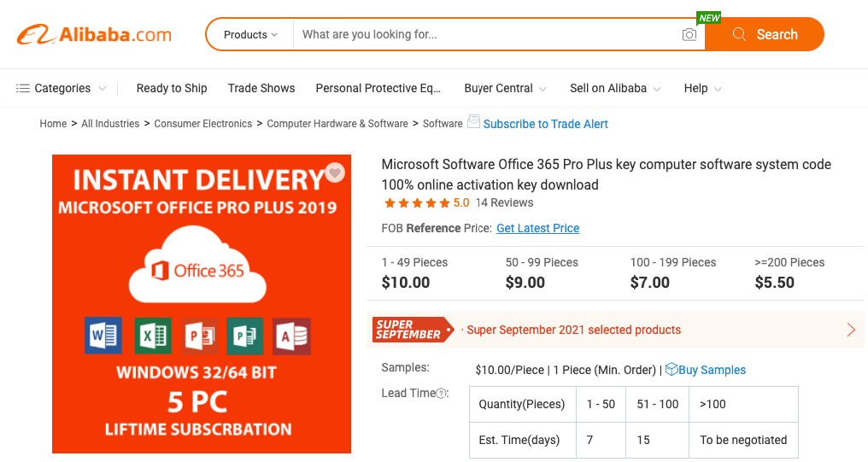Click the five-star rating

(x=416, y=203)
